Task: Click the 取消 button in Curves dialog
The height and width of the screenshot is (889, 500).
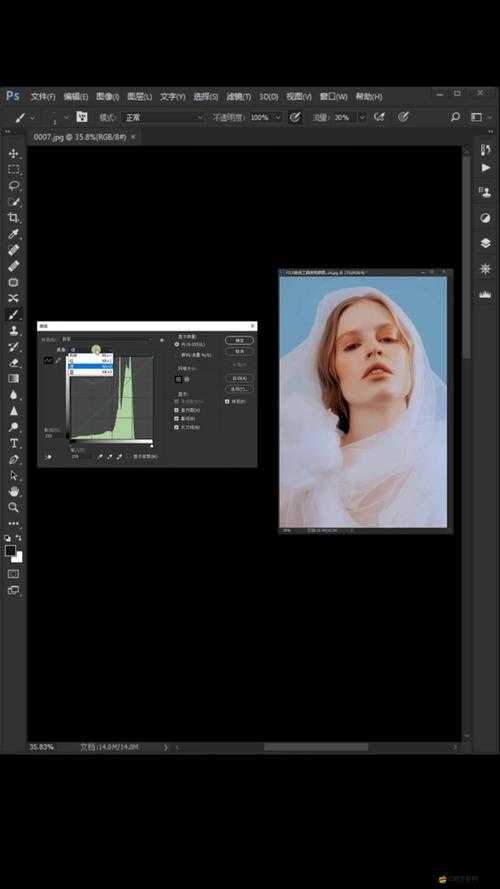Action: point(239,352)
